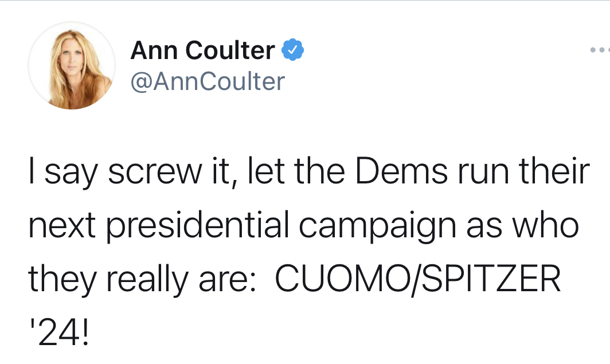Click the '24! text on last line
Screen dimensions: 610x364
coord(59,333)
